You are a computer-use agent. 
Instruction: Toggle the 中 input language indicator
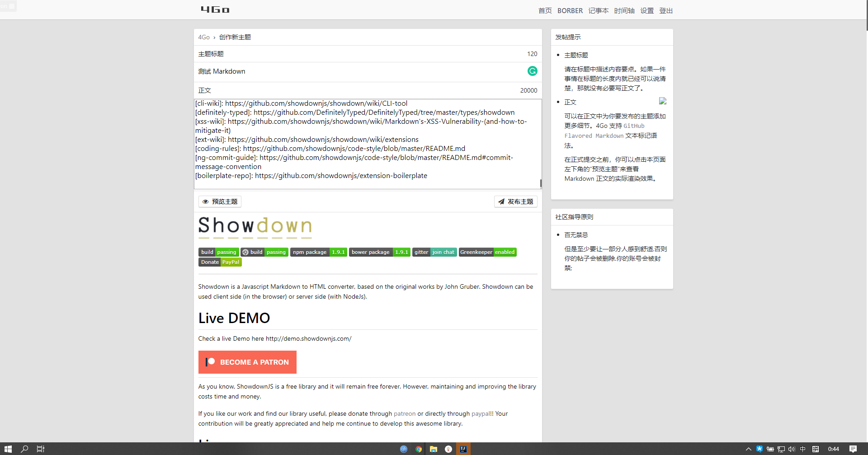(803, 449)
